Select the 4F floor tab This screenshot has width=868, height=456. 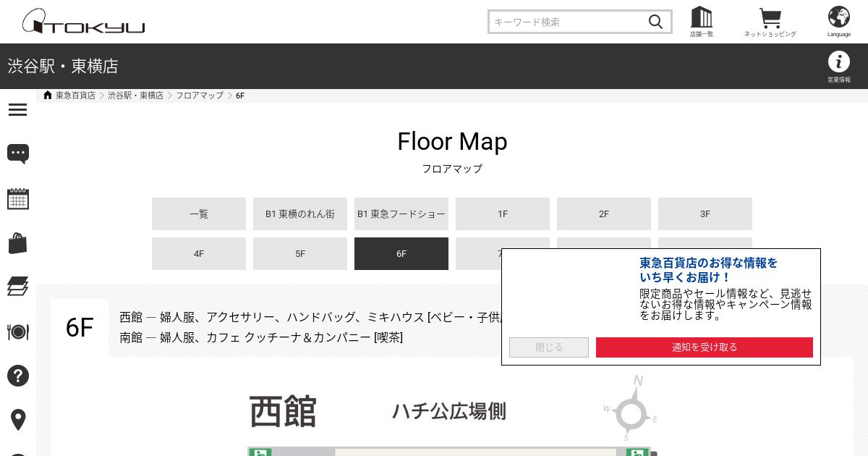coord(199,253)
